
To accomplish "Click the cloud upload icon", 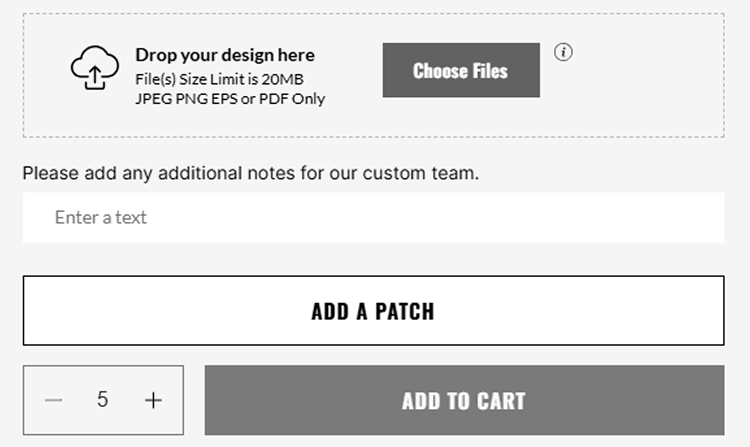I will tap(95, 68).
